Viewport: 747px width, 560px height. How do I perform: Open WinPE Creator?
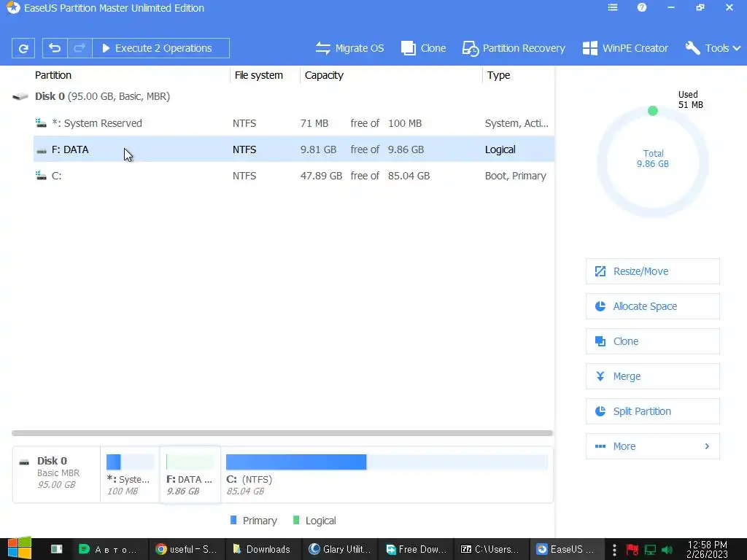(x=625, y=48)
